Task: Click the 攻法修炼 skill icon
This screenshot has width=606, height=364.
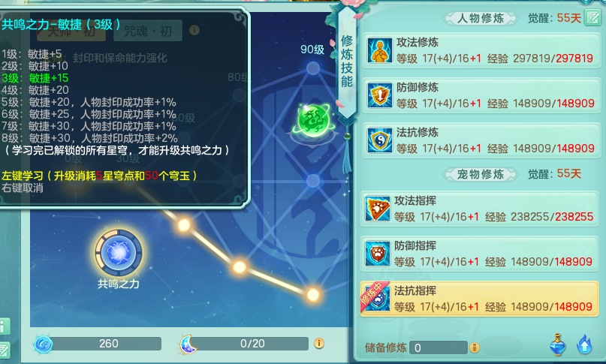Action: pyautogui.click(x=379, y=50)
